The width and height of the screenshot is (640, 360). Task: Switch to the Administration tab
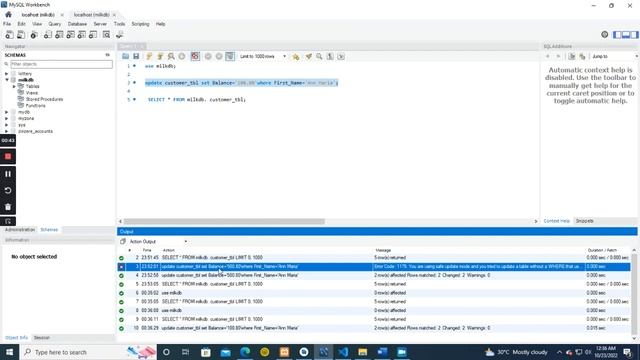coord(20,230)
